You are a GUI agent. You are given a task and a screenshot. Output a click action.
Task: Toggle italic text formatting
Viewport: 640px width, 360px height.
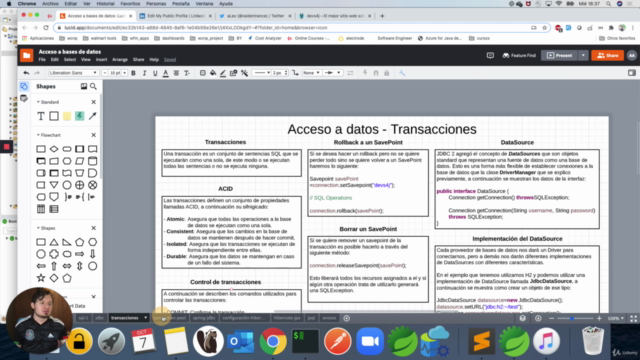pos(144,73)
